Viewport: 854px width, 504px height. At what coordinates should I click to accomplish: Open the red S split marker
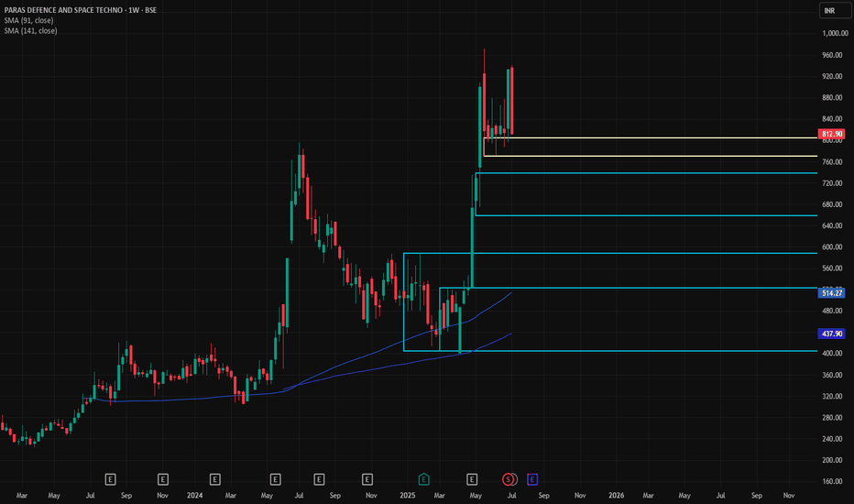click(509, 479)
